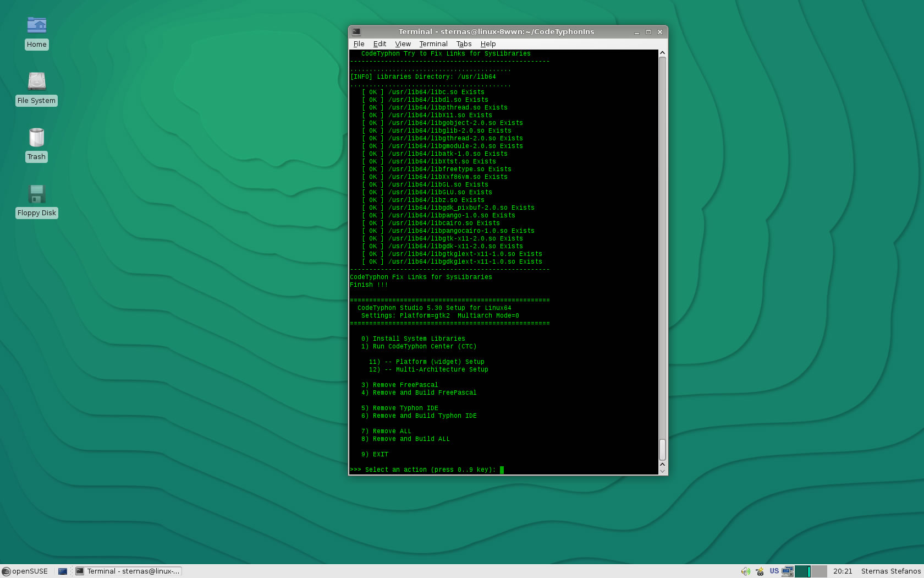Click the terminal window menu icon in the title bar

pyautogui.click(x=356, y=32)
